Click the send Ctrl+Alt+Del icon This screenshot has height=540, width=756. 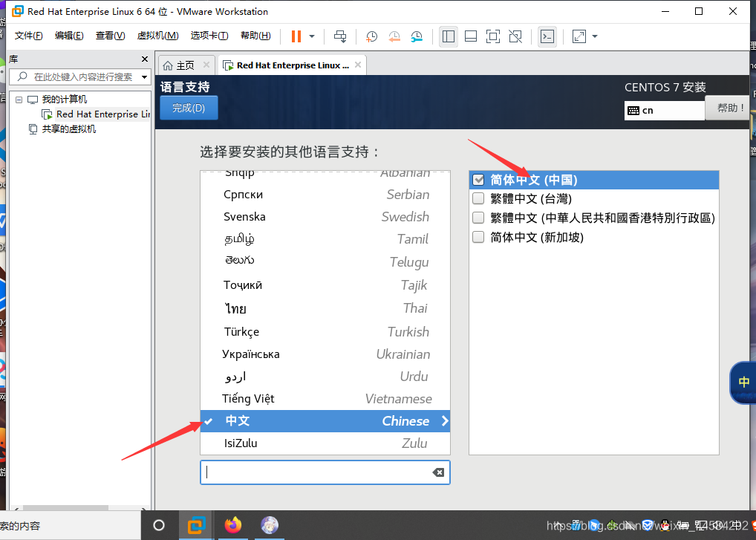[340, 36]
